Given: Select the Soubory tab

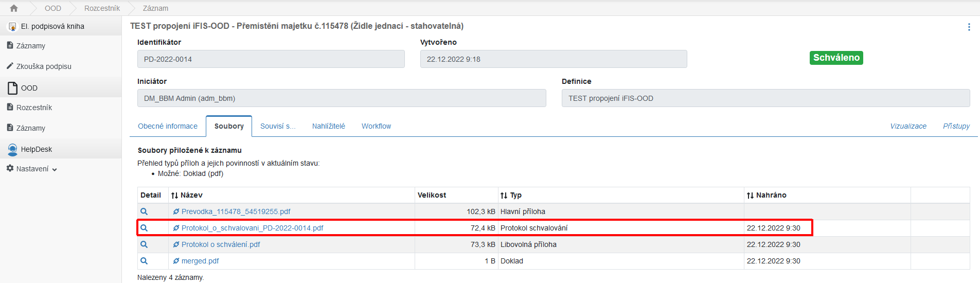Looking at the screenshot, I should pyautogui.click(x=229, y=126).
